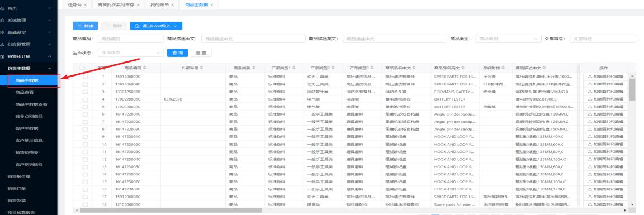Click the icon beside 供应链管理
The image size is (644, 215).
coord(2,44)
